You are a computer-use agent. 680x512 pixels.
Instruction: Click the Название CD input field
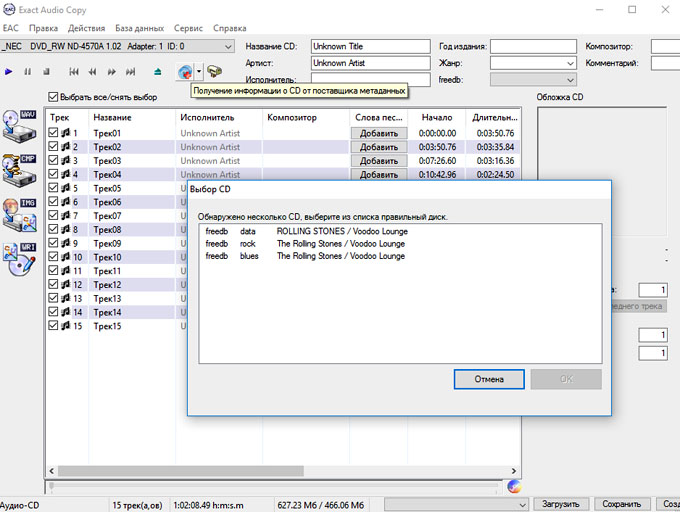pyautogui.click(x=370, y=46)
